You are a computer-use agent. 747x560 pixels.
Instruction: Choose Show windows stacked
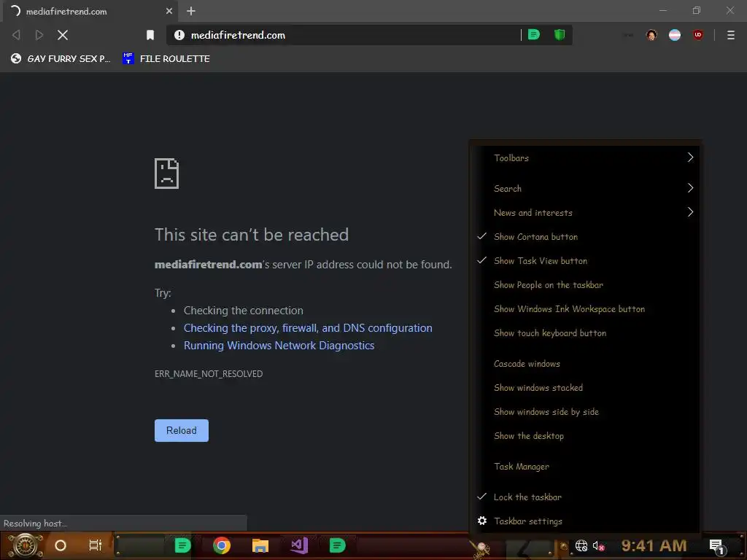pyautogui.click(x=586, y=388)
